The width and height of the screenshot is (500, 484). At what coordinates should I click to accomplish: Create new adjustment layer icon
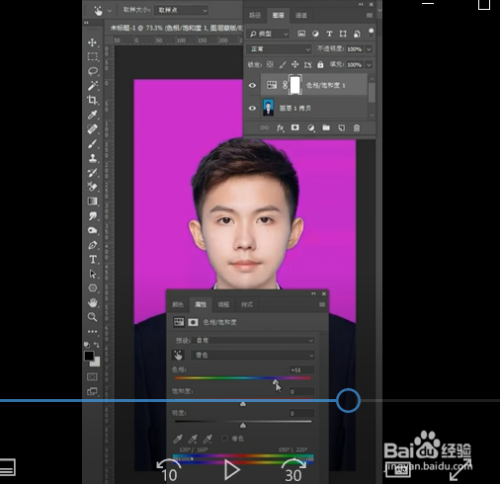click(311, 128)
